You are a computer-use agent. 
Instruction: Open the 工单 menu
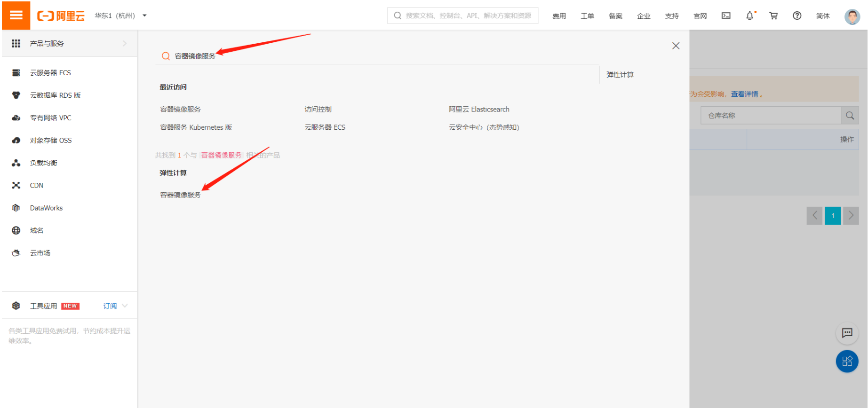587,16
